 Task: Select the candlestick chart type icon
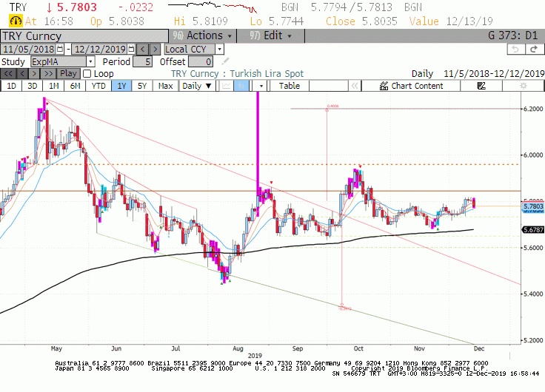241,86
